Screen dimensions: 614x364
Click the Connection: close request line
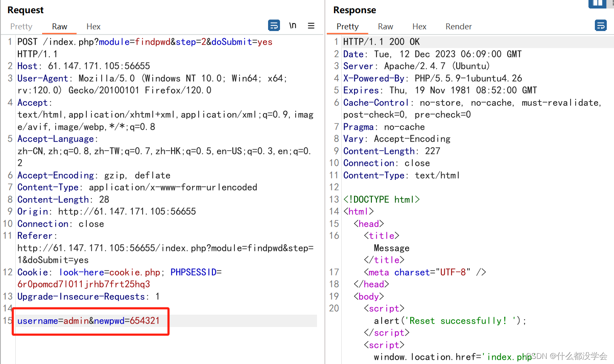click(x=60, y=224)
